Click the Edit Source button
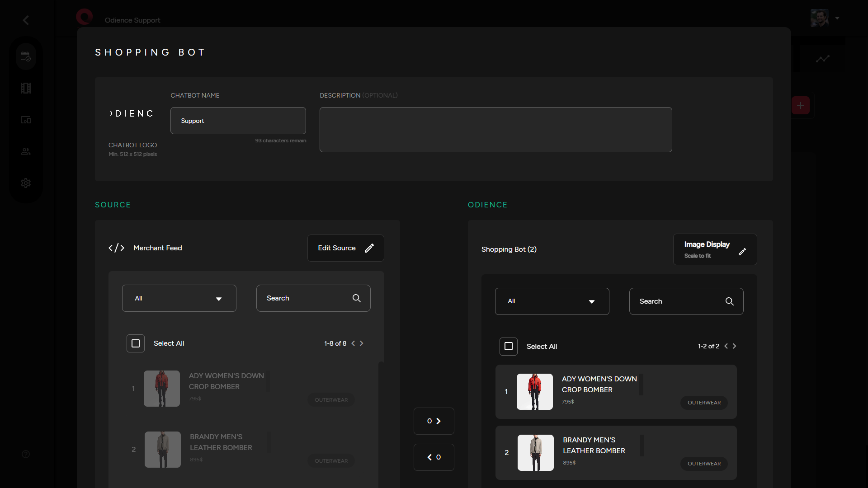Screen dimensions: 868x488 pyautogui.click(x=345, y=248)
